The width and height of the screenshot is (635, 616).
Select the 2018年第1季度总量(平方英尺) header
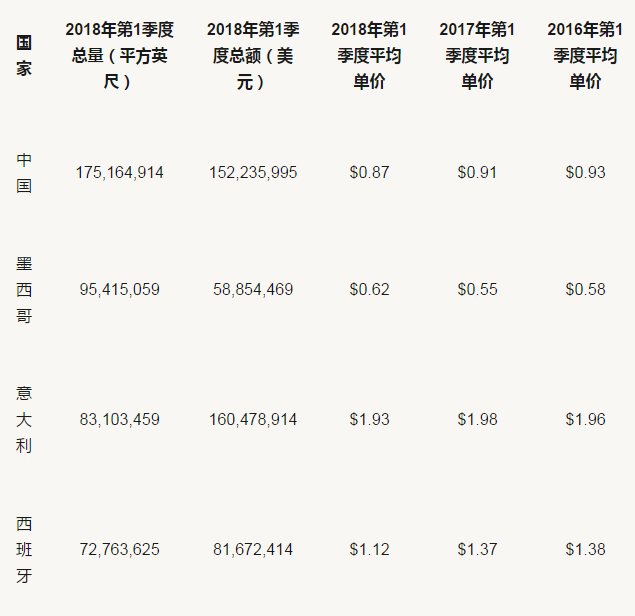pos(119,56)
